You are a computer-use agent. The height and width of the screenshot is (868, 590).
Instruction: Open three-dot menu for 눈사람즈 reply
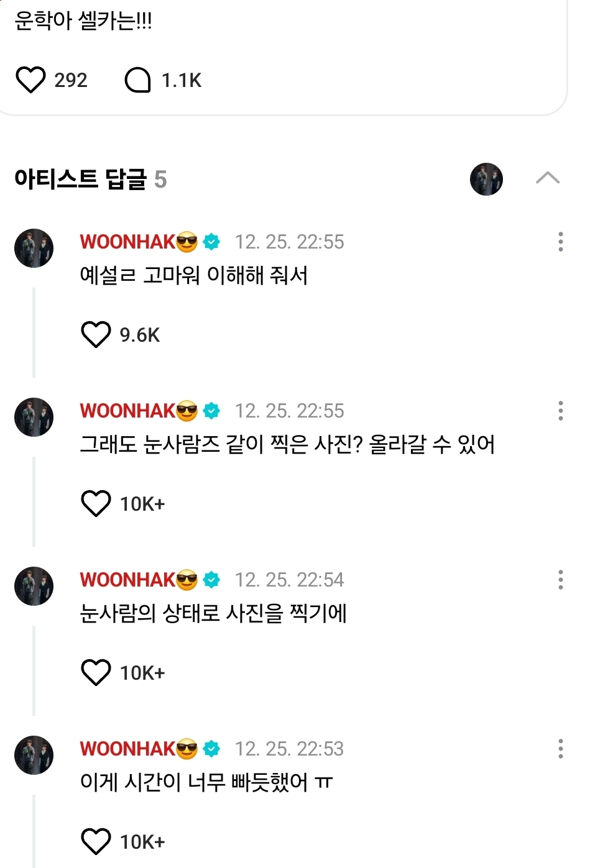point(560,411)
